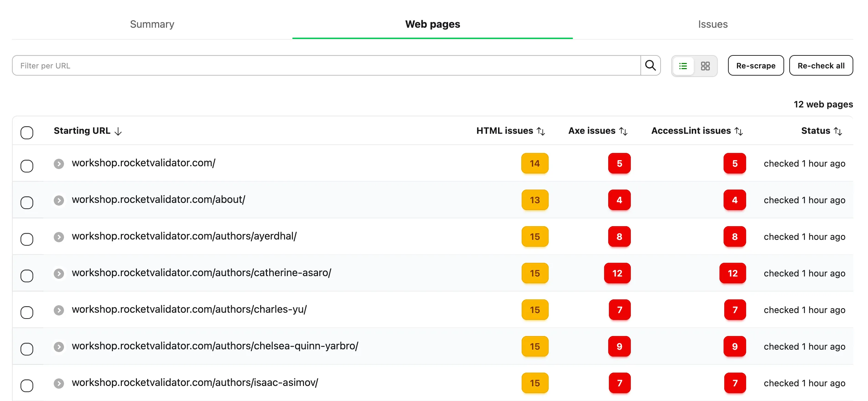Open HTML issues badge 13 for about page
The width and height of the screenshot is (868, 401).
[535, 200]
